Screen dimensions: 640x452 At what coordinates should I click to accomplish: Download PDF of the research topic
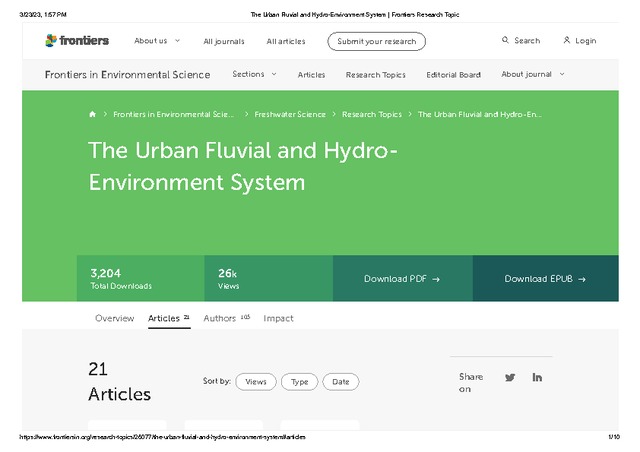pos(402,279)
